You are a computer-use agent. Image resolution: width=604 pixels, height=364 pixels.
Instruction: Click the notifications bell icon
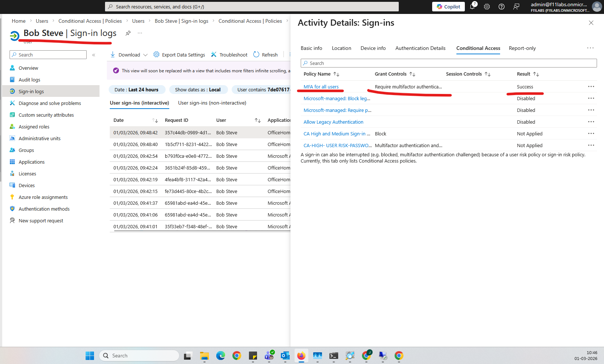(472, 7)
